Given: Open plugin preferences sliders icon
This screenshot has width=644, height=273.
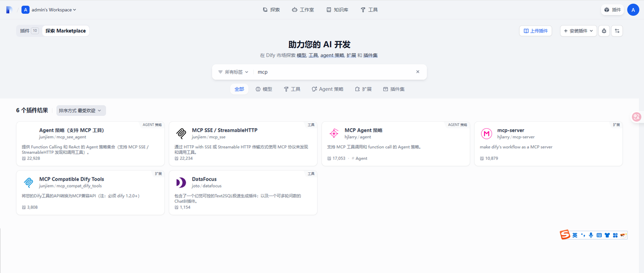Looking at the screenshot, I should tap(617, 31).
